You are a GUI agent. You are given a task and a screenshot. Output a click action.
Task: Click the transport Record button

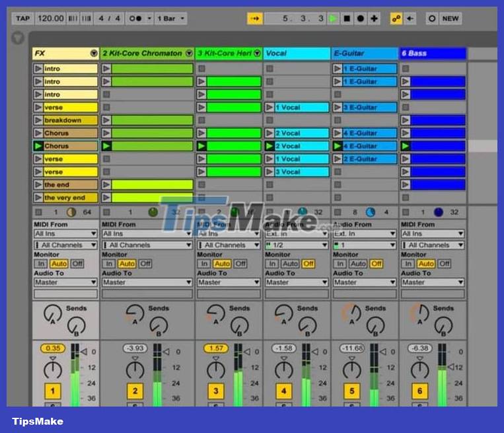tap(361, 19)
